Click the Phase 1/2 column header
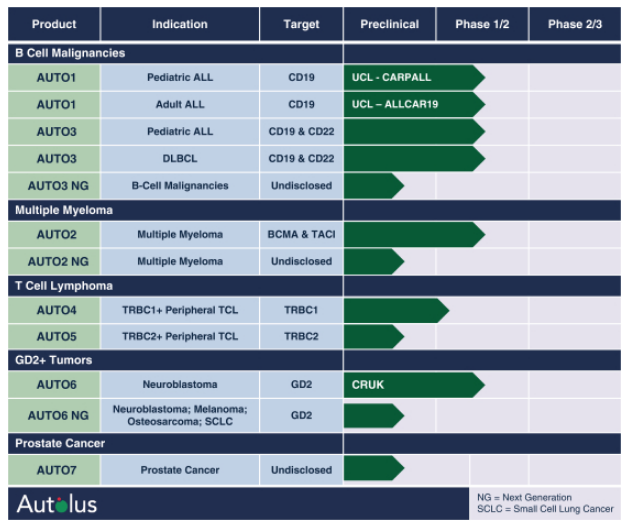Image resolution: width=626 pixels, height=526 pixels. (482, 24)
